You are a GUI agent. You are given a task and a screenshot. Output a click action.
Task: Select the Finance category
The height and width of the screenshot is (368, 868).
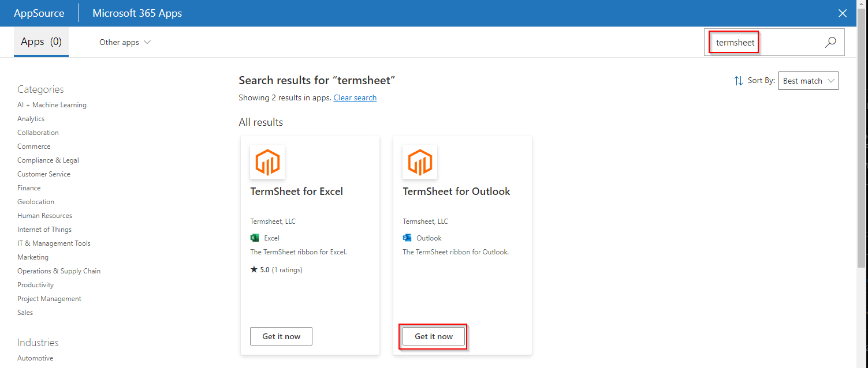tap(28, 187)
